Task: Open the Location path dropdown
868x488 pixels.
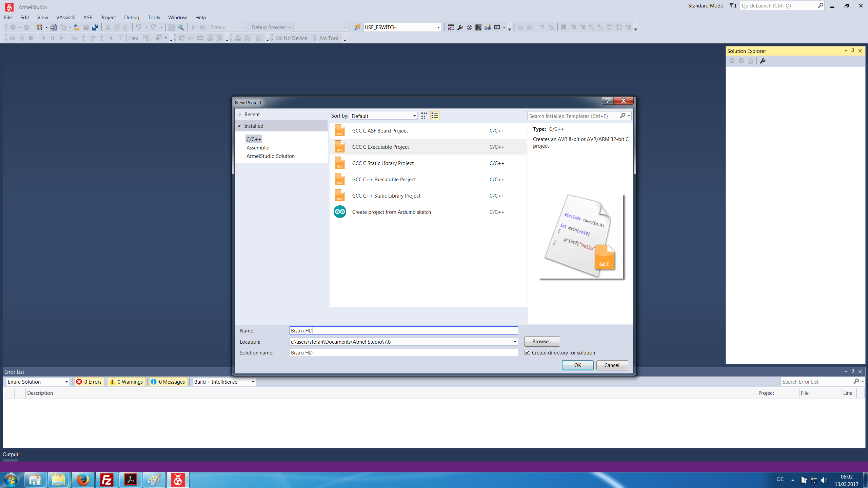Action: (515, 342)
